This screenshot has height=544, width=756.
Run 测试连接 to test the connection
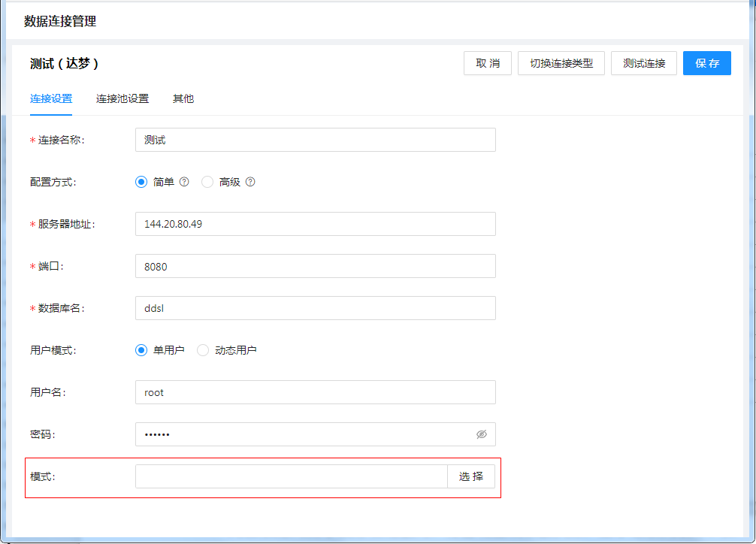click(644, 63)
